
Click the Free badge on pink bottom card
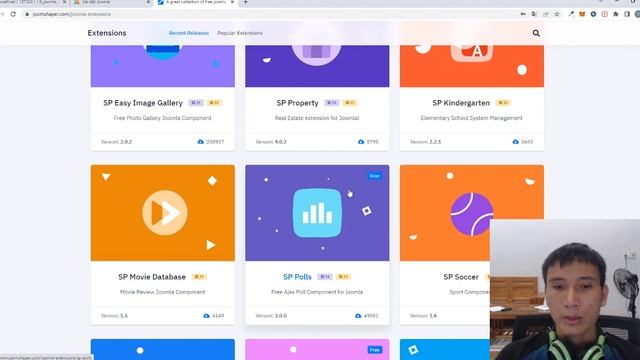point(375,350)
